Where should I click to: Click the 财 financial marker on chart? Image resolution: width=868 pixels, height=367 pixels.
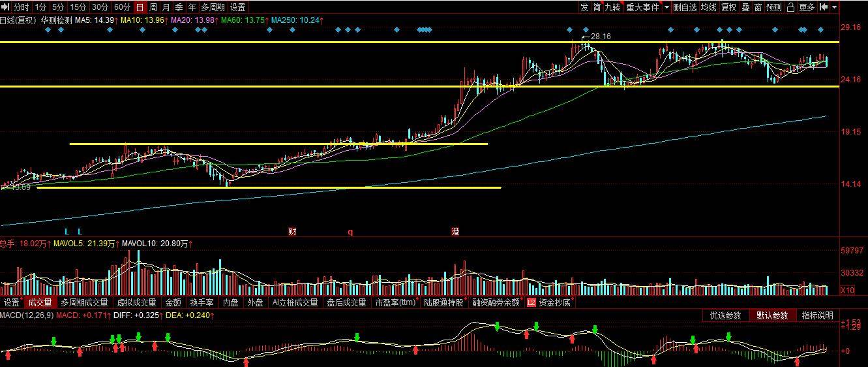pos(292,232)
